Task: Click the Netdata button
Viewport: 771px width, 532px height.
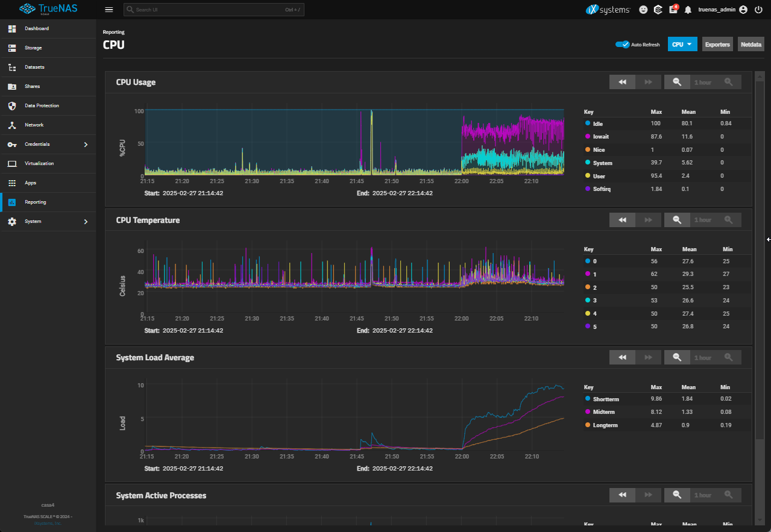Action: (x=751, y=45)
